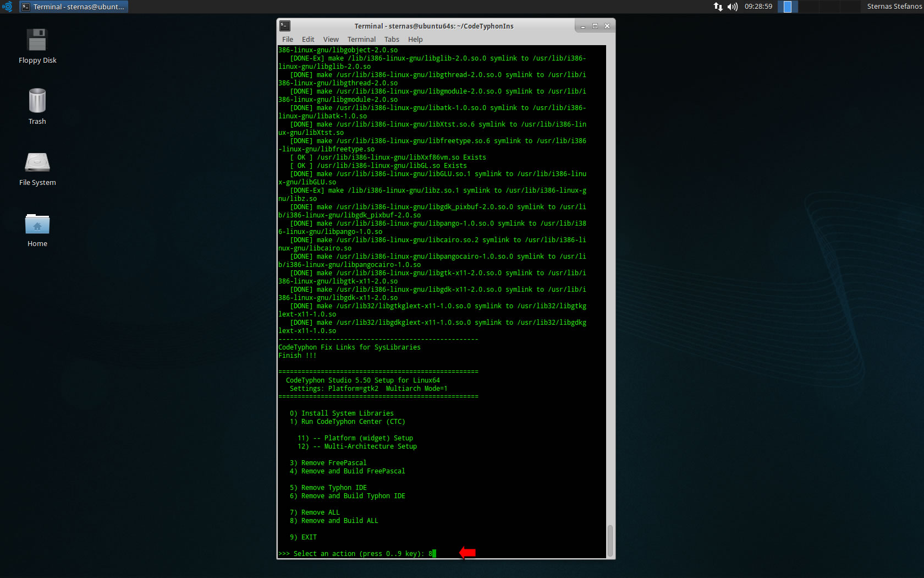Click the '3) Remove FreePascal' line
924x578 pixels.
(x=328, y=463)
